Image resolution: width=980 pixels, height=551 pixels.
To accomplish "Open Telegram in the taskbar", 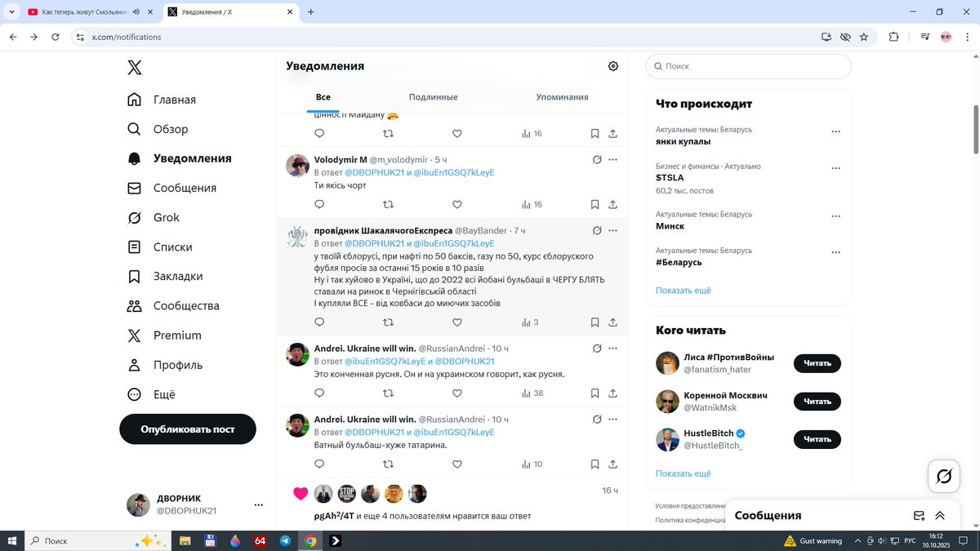I will pyautogui.click(x=285, y=540).
